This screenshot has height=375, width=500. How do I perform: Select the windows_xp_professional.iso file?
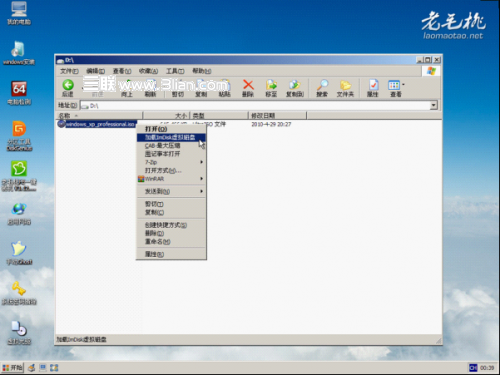point(97,124)
